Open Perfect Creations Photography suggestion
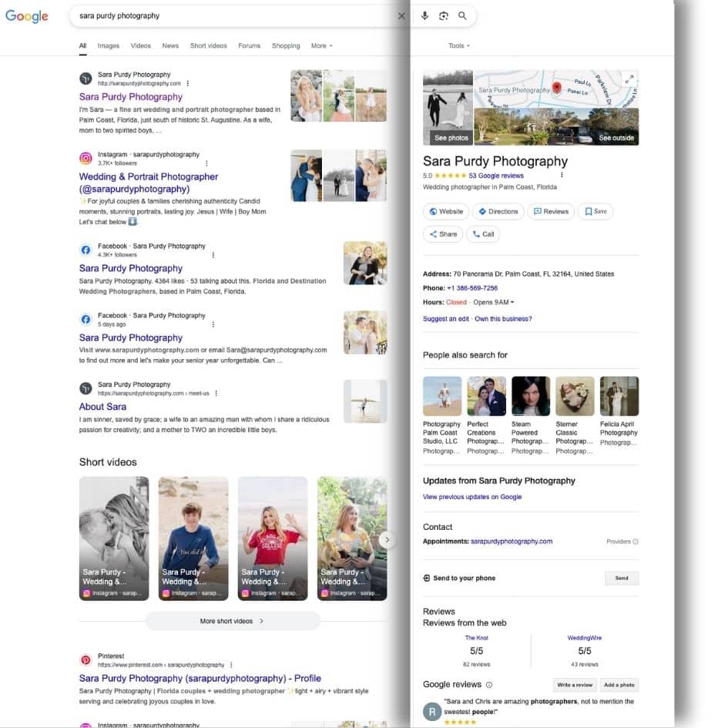The height and width of the screenshot is (728, 728). click(486, 415)
